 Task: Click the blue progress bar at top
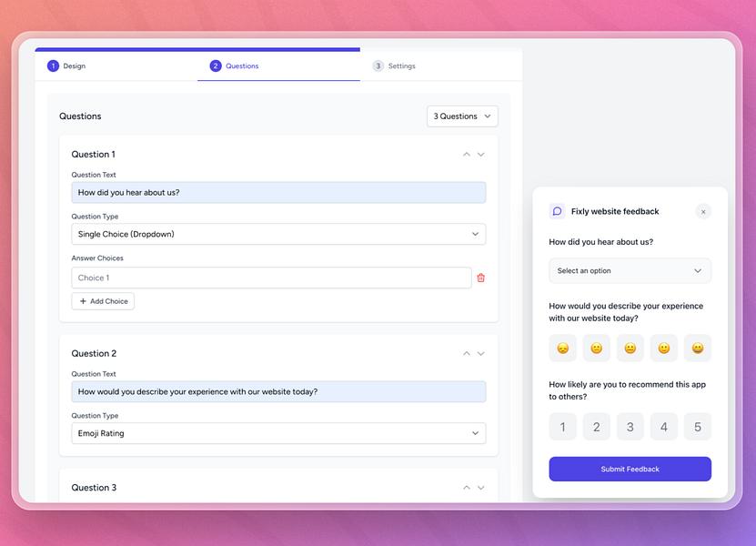pos(197,49)
